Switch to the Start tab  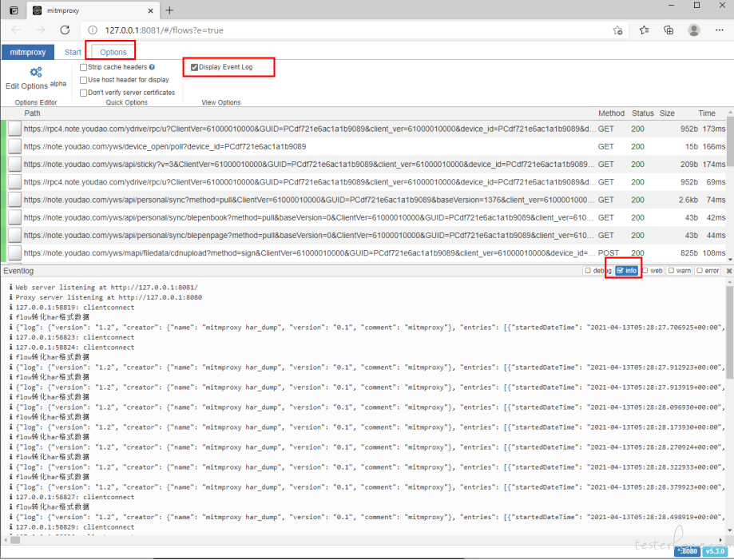73,52
